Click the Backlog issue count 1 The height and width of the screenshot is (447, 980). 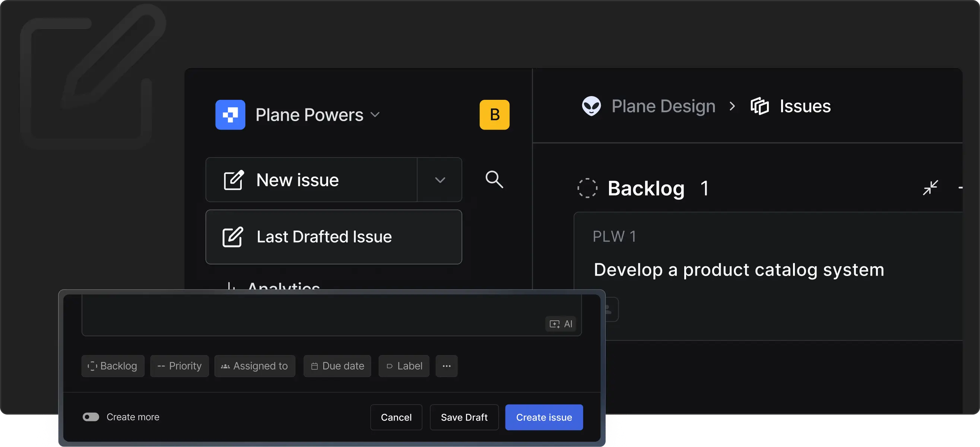pos(705,188)
